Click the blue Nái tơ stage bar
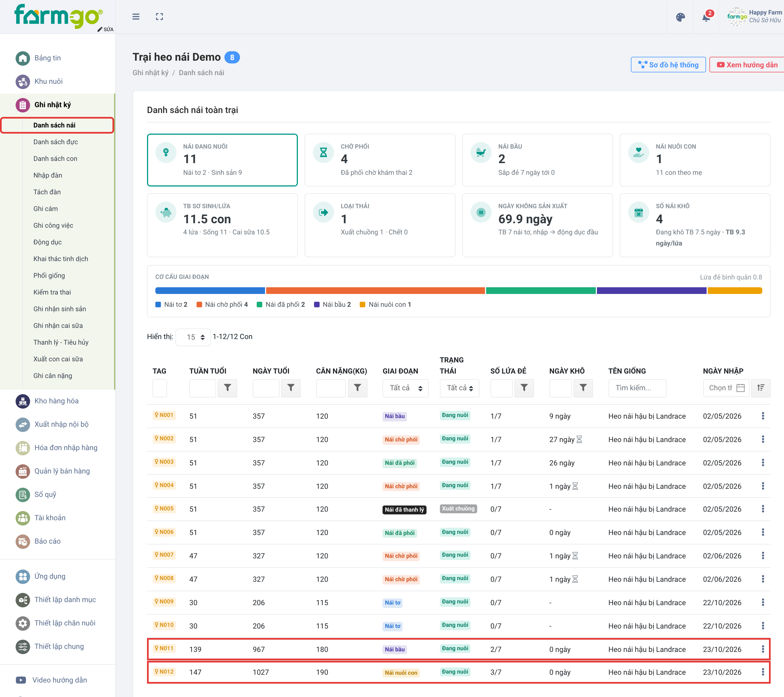 point(210,291)
